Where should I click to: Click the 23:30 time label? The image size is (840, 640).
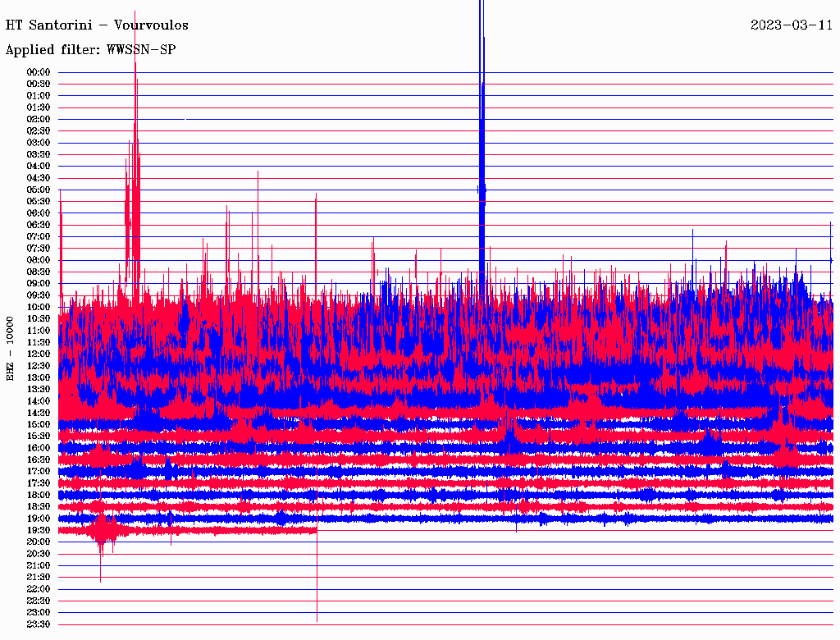[39, 624]
